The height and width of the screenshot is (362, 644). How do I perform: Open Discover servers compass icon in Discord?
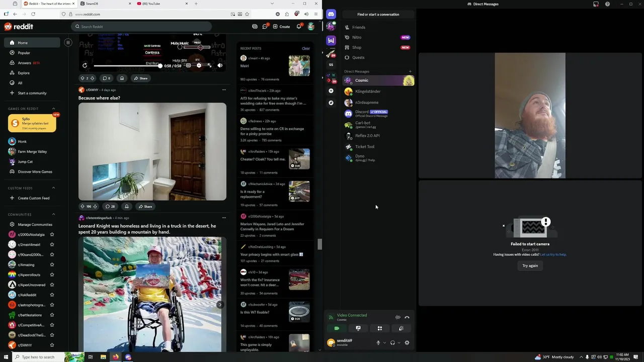(331, 103)
